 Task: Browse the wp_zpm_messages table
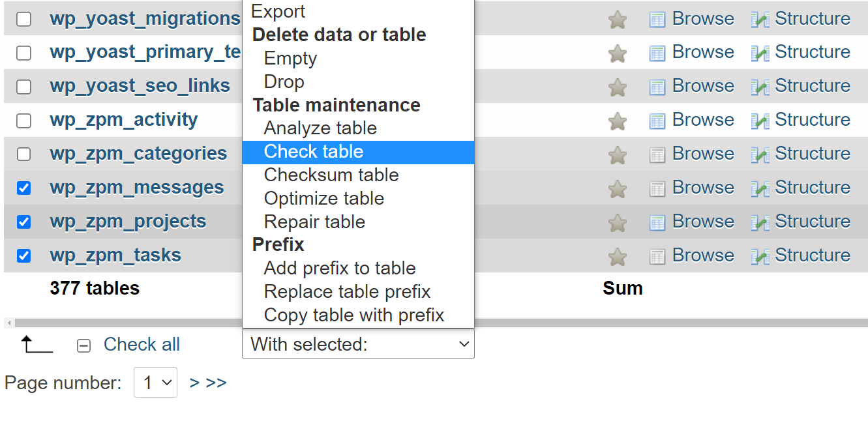(x=703, y=187)
